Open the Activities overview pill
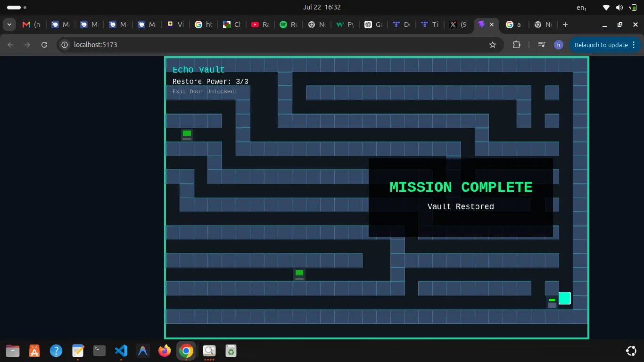The height and width of the screenshot is (362, 644). pos(17,8)
